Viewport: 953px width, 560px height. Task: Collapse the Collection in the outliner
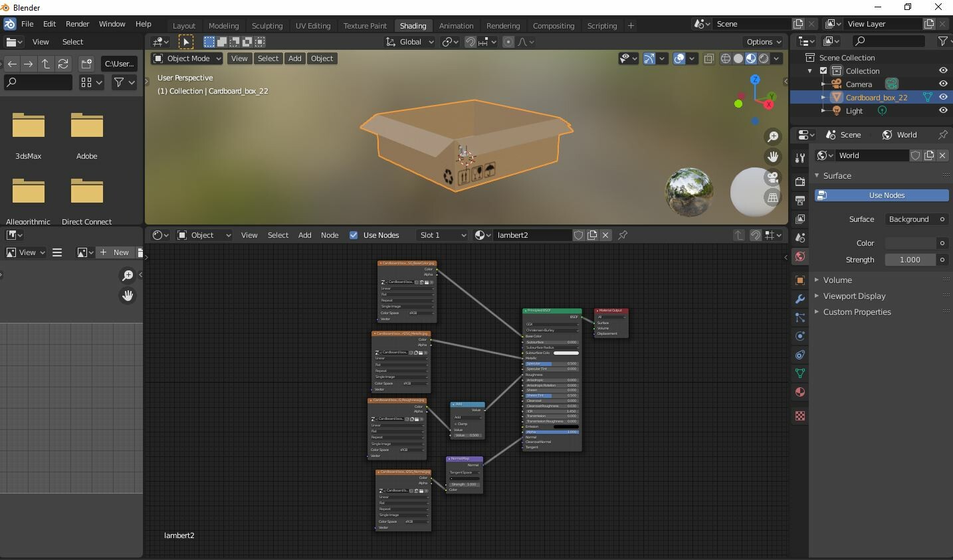810,70
